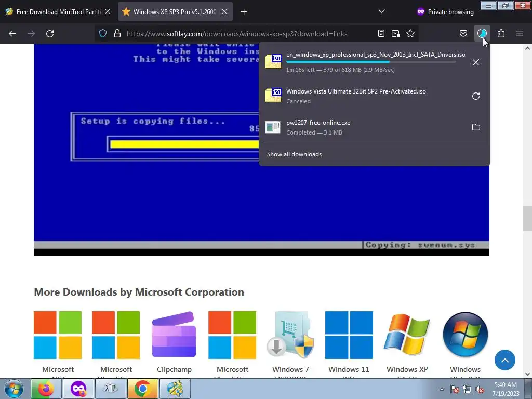Click the Private browsing indicator
532x399 pixels.
coord(445,11)
